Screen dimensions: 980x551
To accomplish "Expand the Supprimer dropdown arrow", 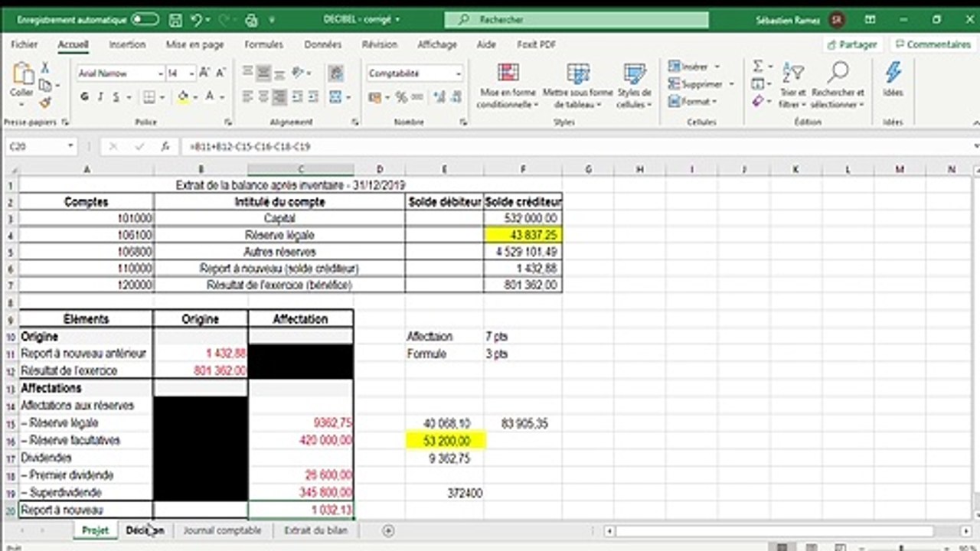I will pos(731,84).
